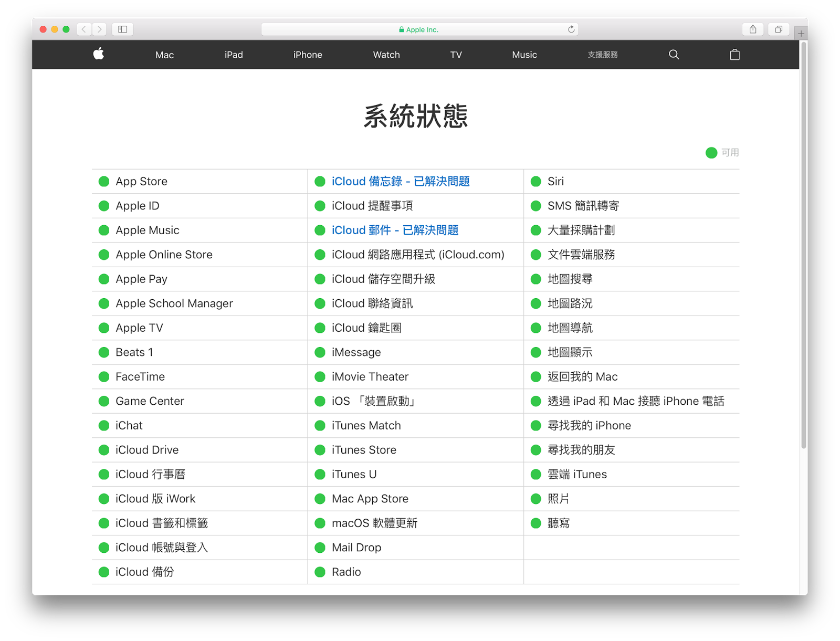The width and height of the screenshot is (840, 641).
Task: Click the Apple Music row text
Action: click(148, 230)
